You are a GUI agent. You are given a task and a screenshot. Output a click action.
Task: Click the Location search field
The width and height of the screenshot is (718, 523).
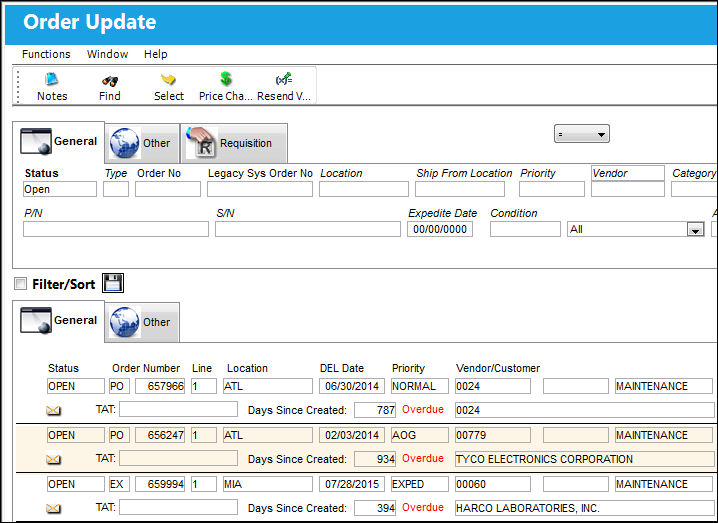[x=364, y=189]
